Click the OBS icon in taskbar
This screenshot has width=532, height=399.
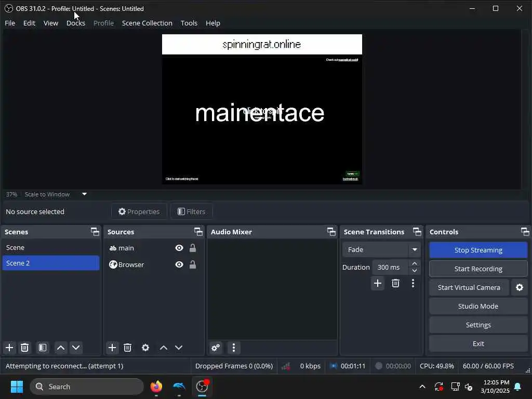click(202, 386)
